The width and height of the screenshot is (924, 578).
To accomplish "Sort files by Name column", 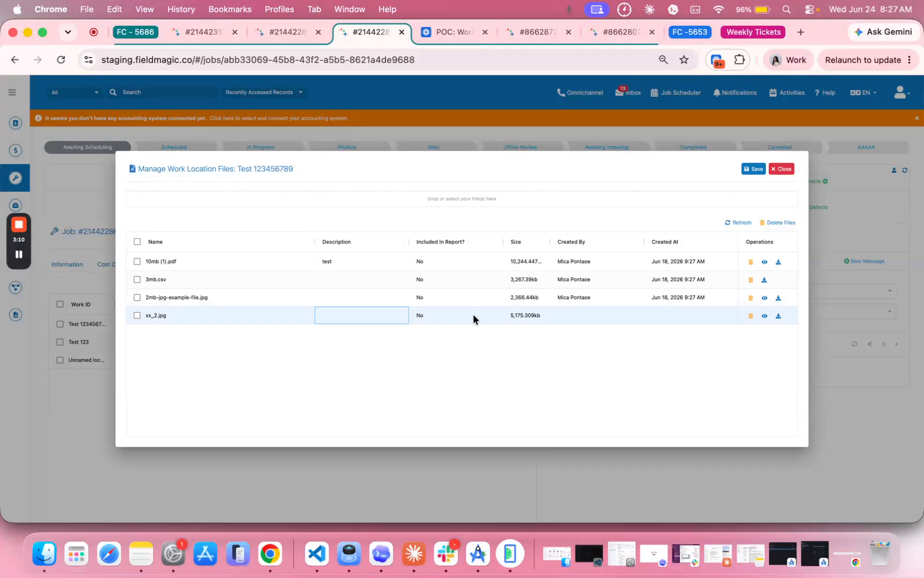I will tap(155, 242).
